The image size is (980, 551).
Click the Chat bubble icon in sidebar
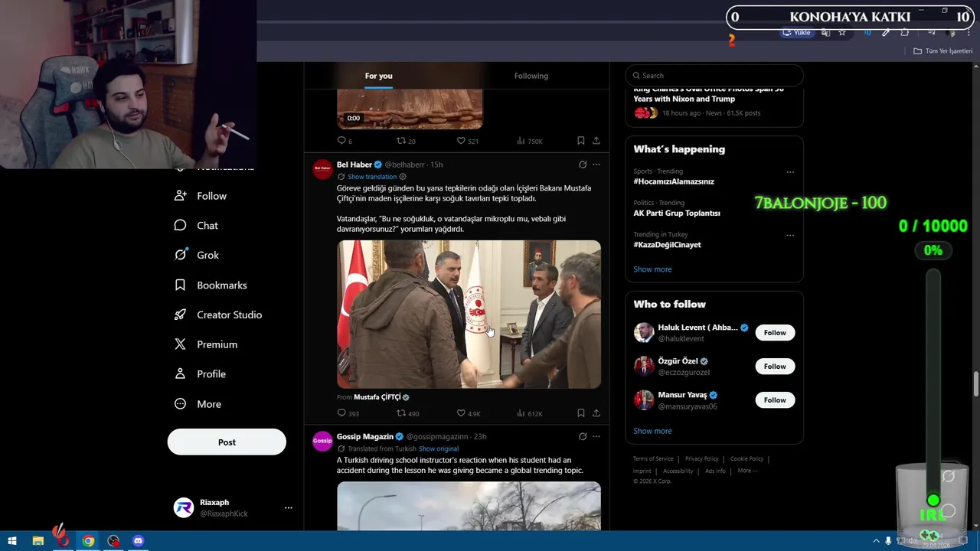[180, 226]
